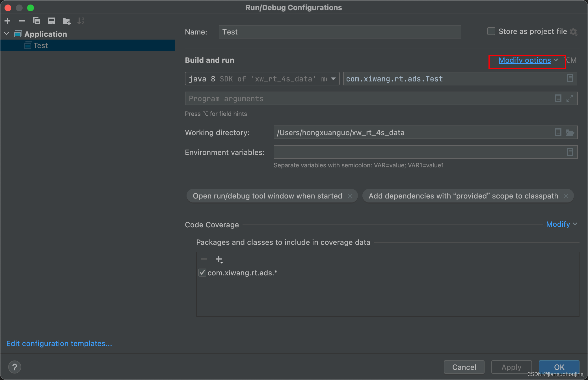588x380 pixels.
Task: Click the Copy Configuration icon
Action: tap(37, 21)
